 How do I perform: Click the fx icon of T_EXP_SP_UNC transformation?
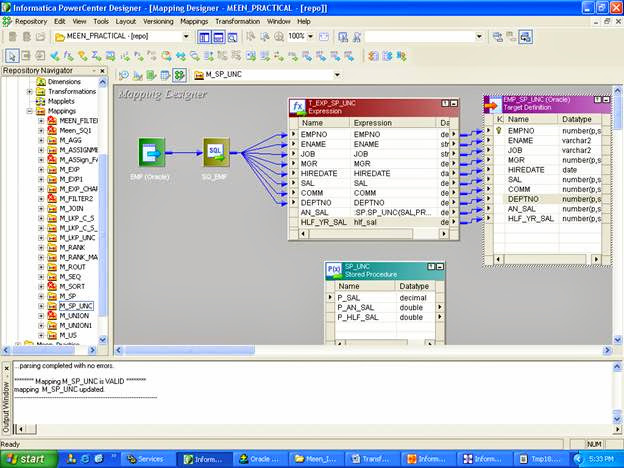click(x=297, y=107)
